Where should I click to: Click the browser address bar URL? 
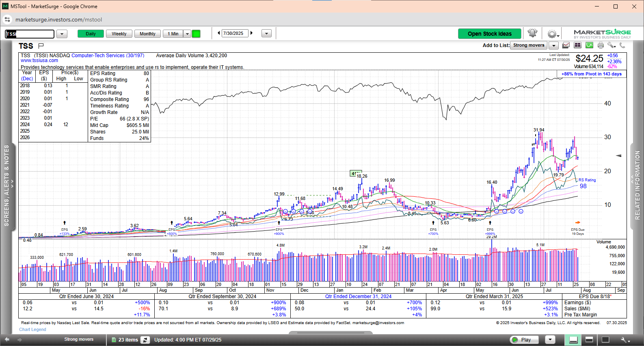pyautogui.click(x=58, y=19)
